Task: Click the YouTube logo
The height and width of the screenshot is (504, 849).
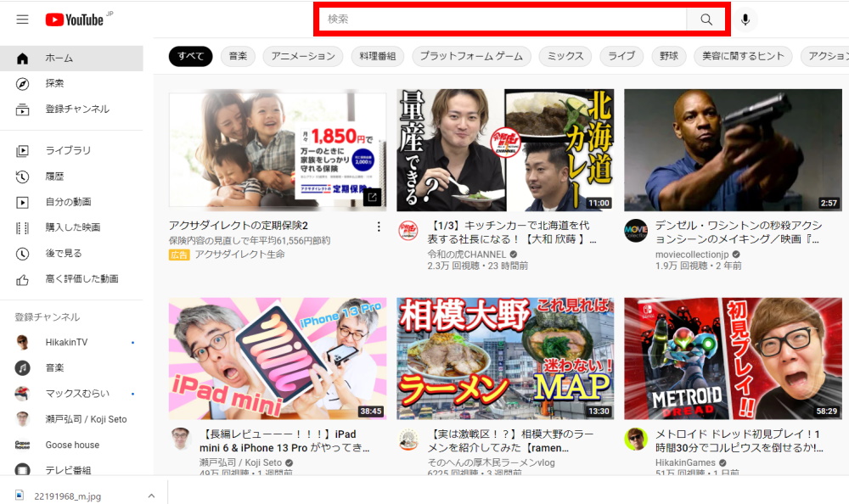Action: pos(74,20)
